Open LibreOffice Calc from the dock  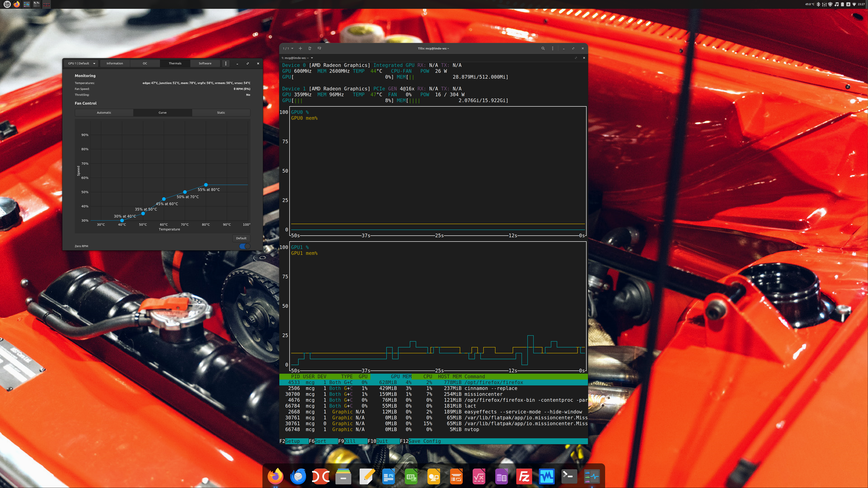tap(411, 476)
